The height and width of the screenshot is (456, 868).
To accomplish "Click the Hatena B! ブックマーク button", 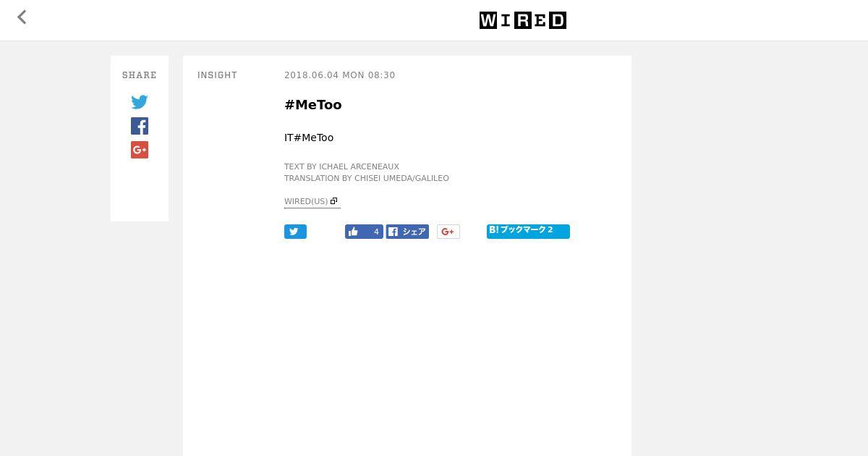I will pyautogui.click(x=528, y=231).
